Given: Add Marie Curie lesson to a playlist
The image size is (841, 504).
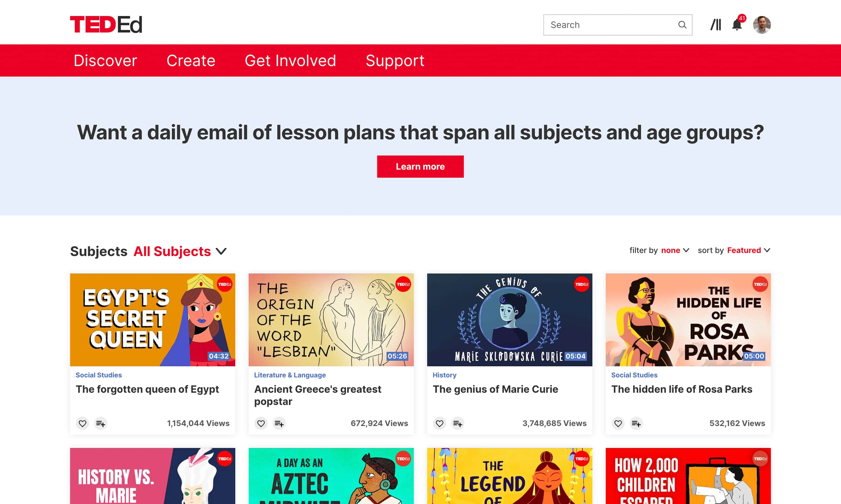Looking at the screenshot, I should point(458,423).
